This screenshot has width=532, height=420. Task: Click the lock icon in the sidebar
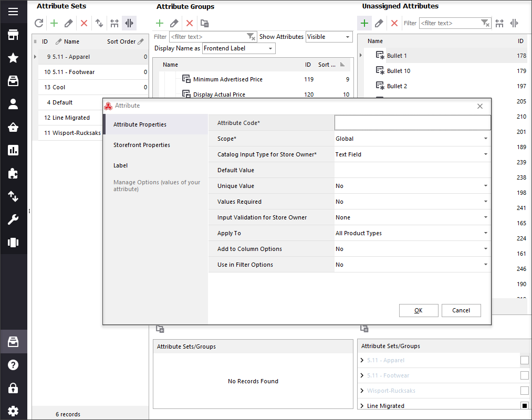(13, 388)
